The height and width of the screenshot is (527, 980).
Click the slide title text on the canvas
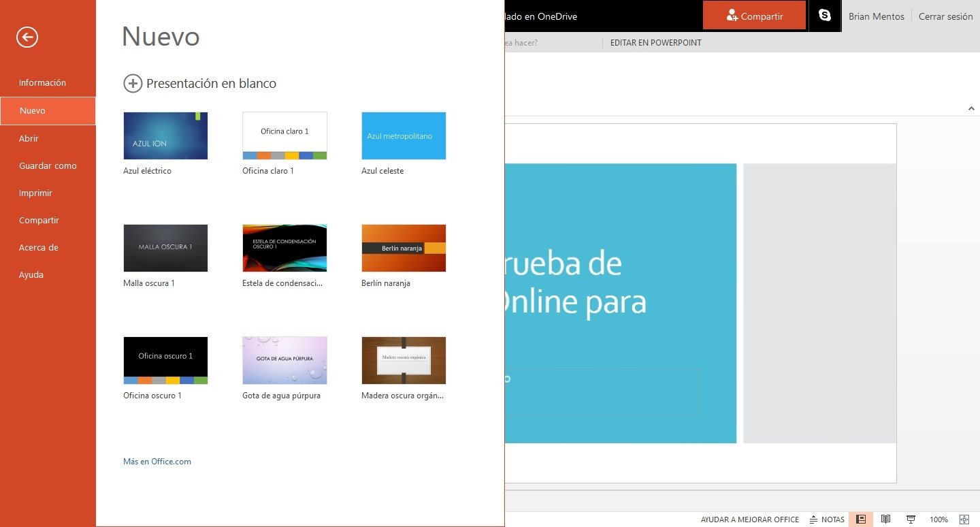[x=576, y=283]
